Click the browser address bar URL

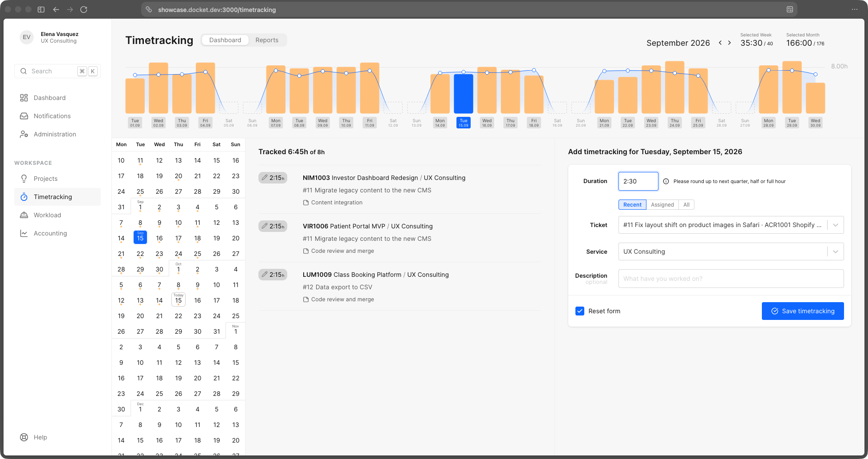(217, 9)
